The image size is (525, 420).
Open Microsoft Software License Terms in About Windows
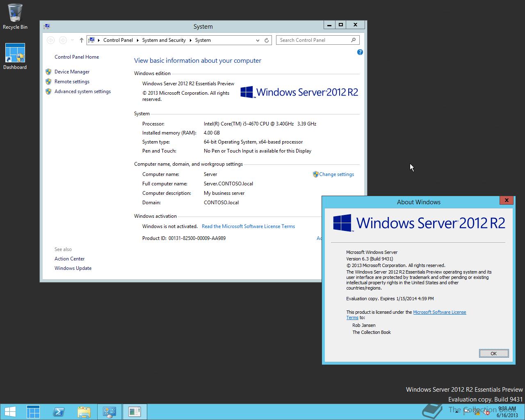coord(439,312)
